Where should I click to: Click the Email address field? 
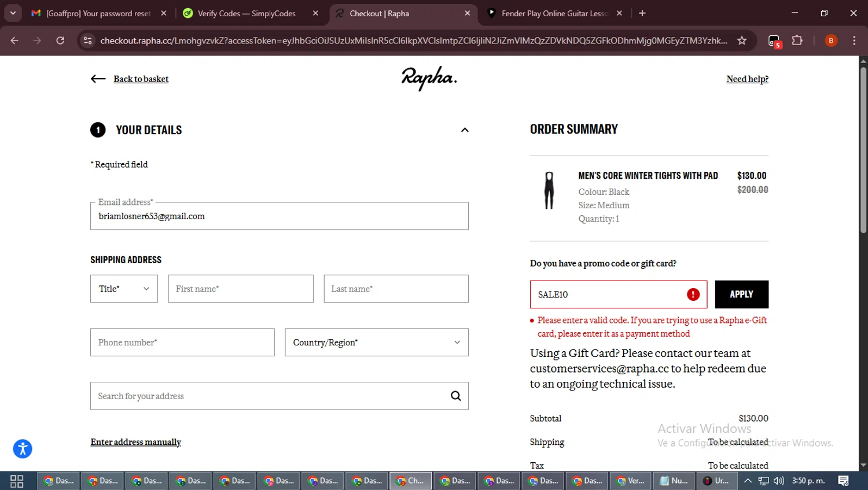[279, 216]
